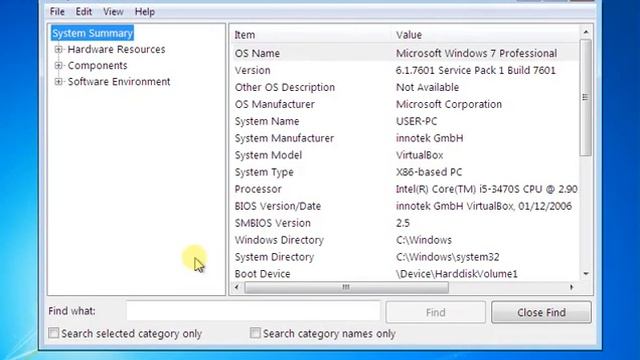Select the Windows Directory row

click(405, 240)
